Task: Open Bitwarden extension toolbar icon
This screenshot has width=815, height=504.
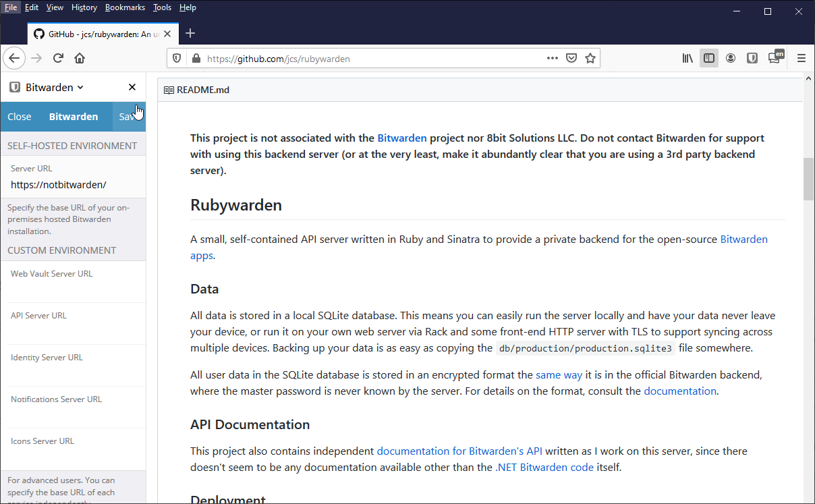Action: 752,58
